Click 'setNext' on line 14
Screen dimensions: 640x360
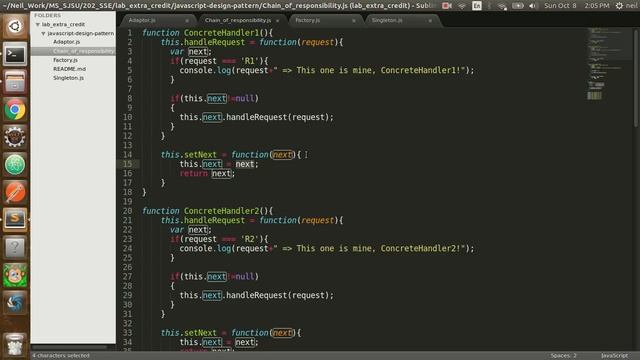click(200, 155)
